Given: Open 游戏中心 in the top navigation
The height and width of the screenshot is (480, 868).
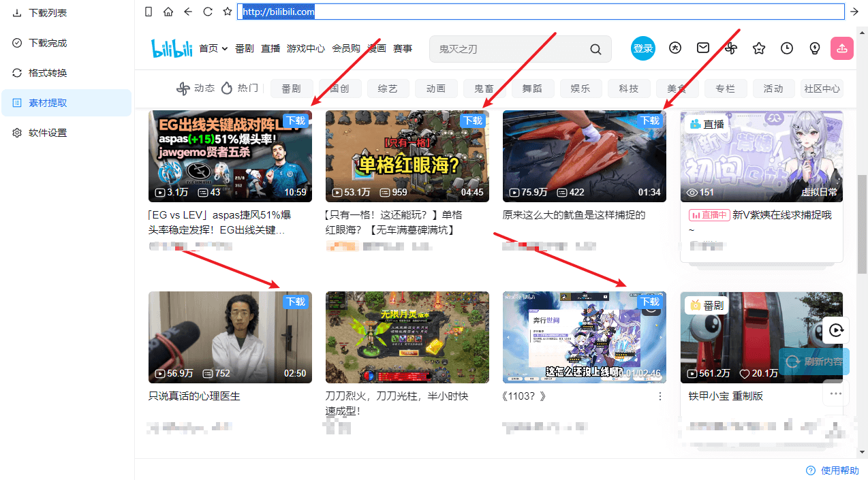Looking at the screenshot, I should [306, 48].
